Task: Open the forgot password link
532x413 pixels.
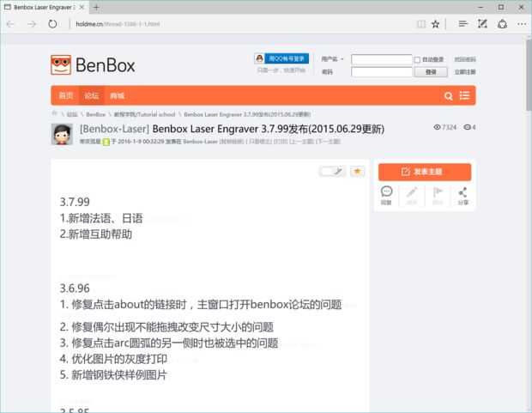Action: (x=465, y=59)
